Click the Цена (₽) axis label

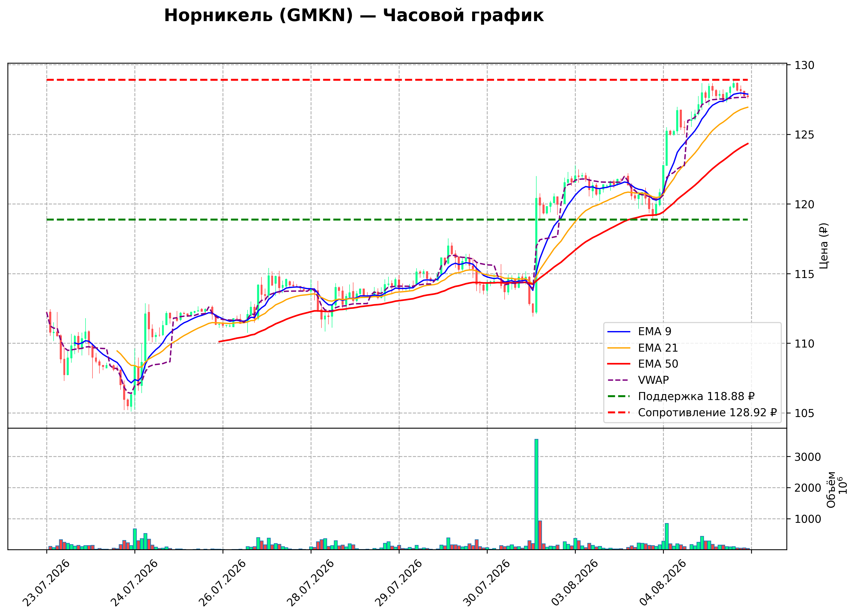point(824,246)
